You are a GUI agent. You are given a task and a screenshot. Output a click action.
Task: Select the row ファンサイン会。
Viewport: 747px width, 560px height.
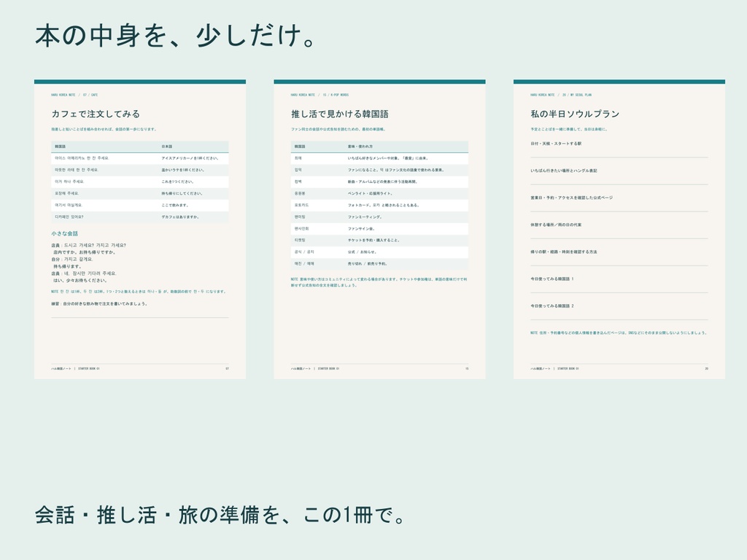point(379,228)
